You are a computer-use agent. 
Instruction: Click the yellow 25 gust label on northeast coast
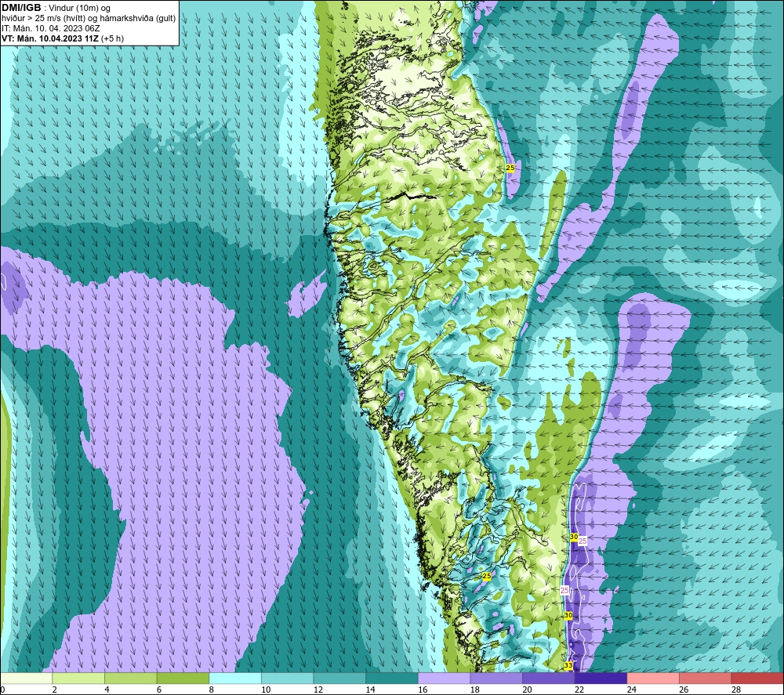[510, 168]
